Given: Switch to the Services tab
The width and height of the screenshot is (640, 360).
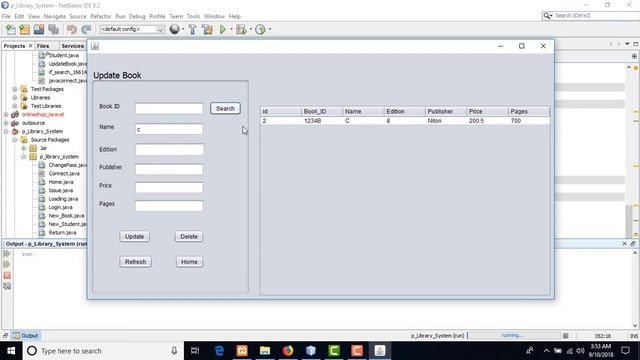Looking at the screenshot, I should pos(73,46).
